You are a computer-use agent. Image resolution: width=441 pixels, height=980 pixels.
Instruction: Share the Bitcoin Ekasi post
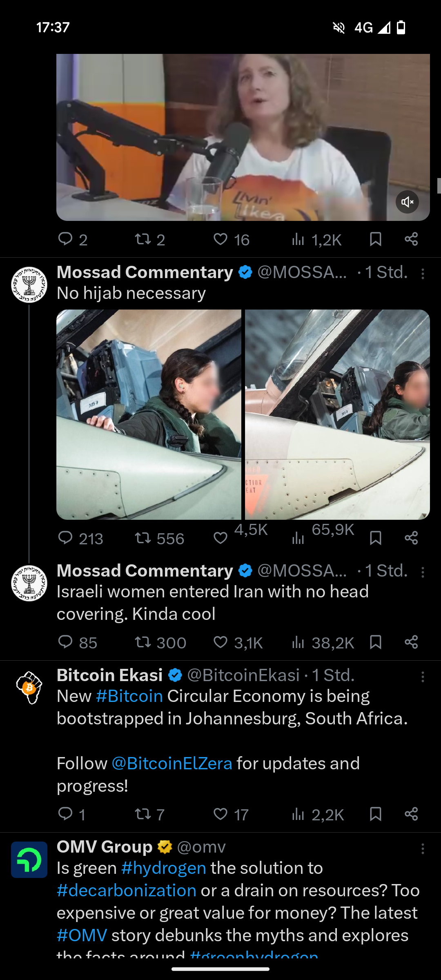(411, 814)
